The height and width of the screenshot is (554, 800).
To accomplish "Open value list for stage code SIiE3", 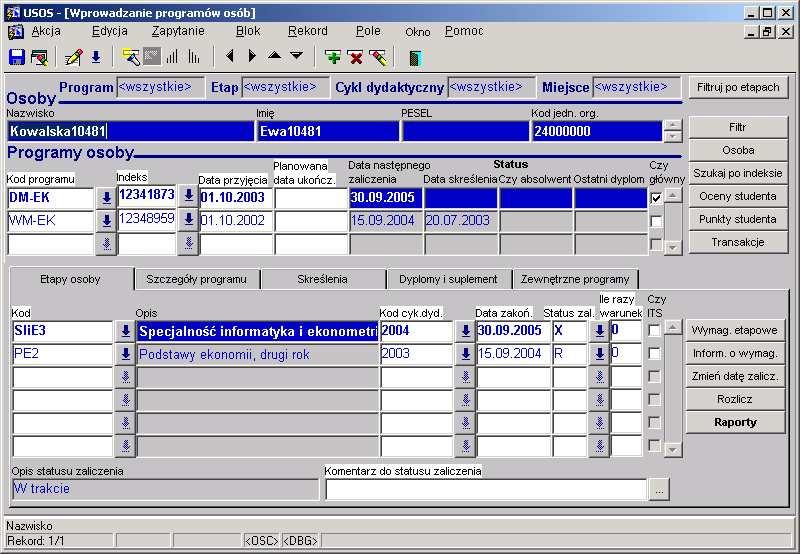I will pos(125,331).
